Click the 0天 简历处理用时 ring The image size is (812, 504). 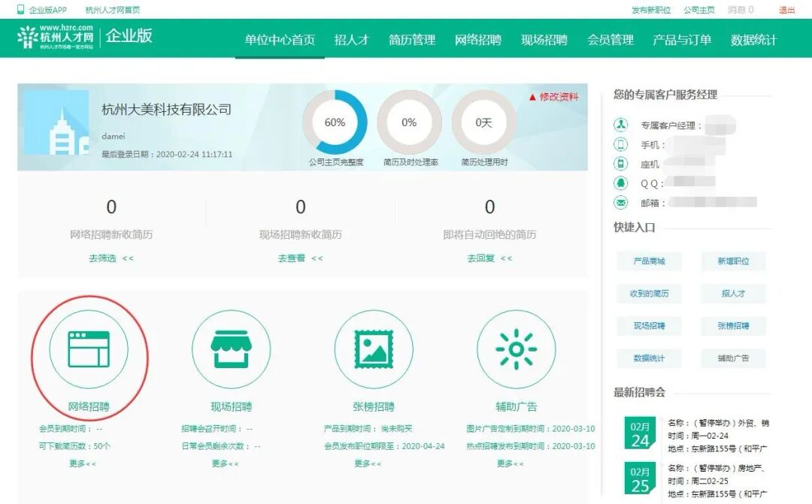483,122
